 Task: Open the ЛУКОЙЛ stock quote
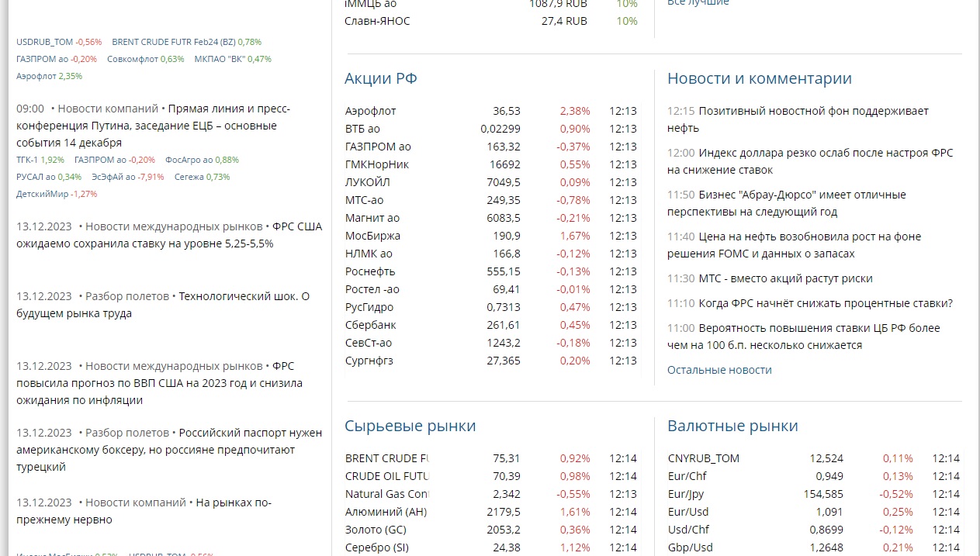pyautogui.click(x=490, y=182)
